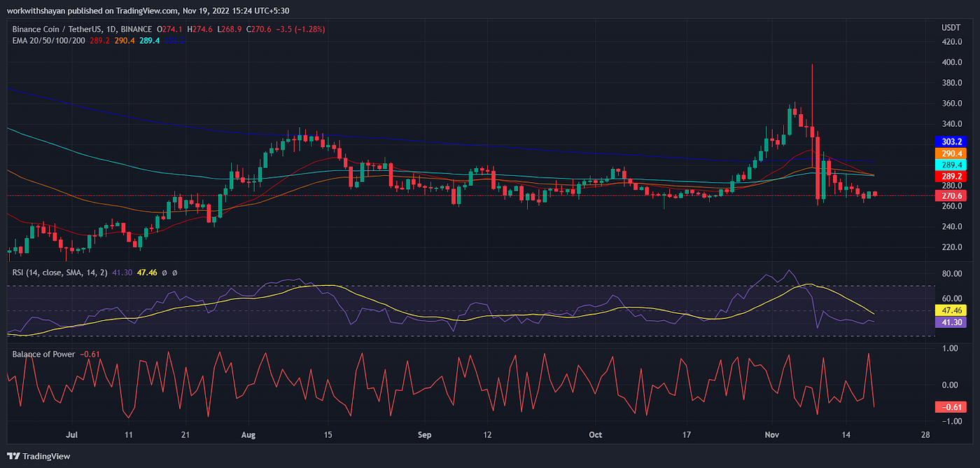Click the 'USDT' currency label on price axis
980x468 pixels.
[x=950, y=27]
